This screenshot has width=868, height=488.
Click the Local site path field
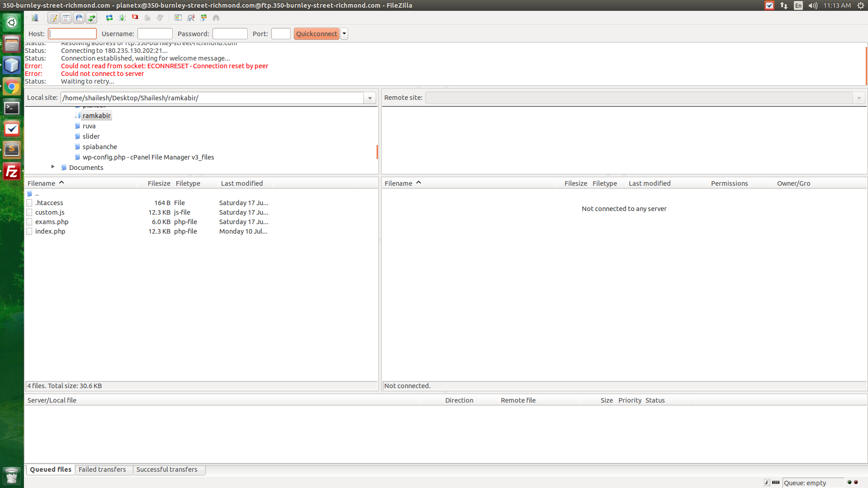click(x=212, y=98)
